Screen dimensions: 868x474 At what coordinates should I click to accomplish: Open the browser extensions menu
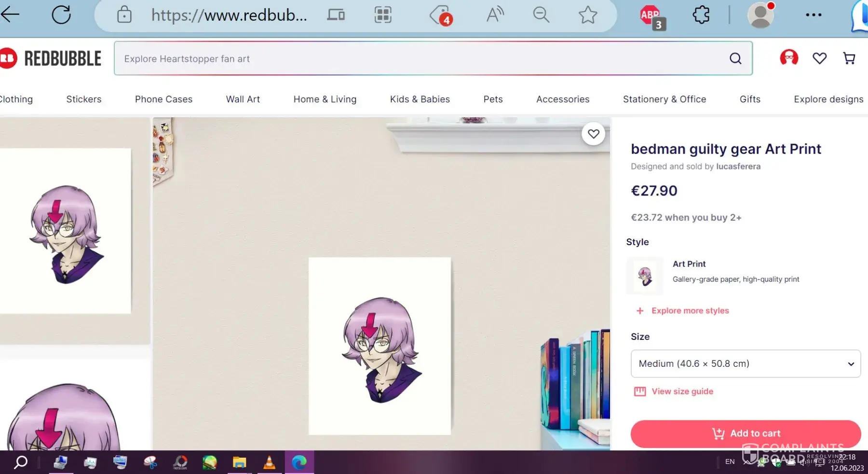pyautogui.click(x=701, y=15)
